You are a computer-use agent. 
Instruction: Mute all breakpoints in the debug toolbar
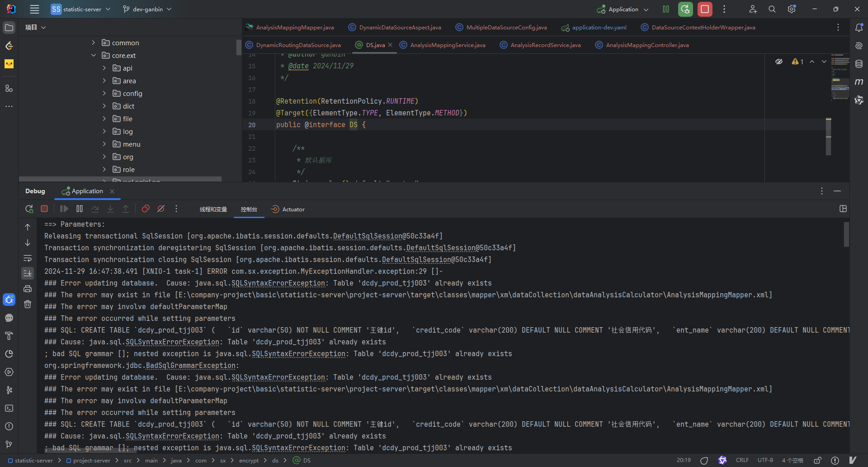pyautogui.click(x=161, y=209)
